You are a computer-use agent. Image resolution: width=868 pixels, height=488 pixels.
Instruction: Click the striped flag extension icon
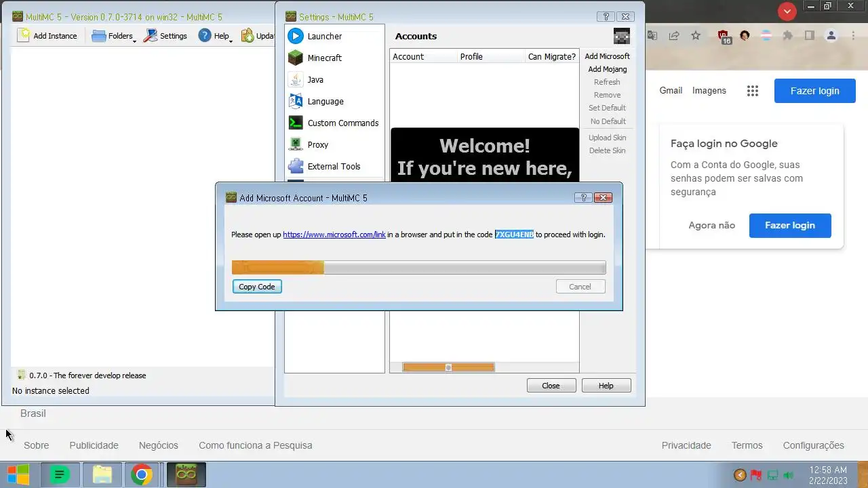click(x=766, y=36)
